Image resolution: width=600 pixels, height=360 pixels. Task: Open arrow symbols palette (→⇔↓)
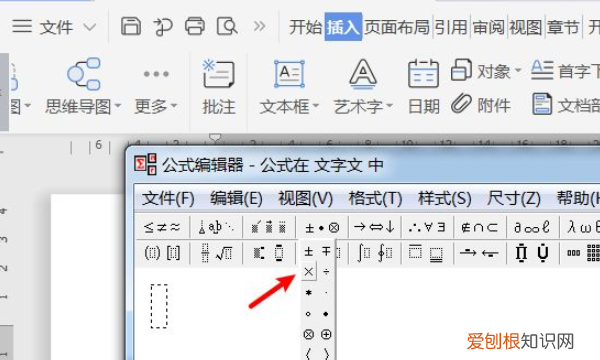tap(375, 228)
